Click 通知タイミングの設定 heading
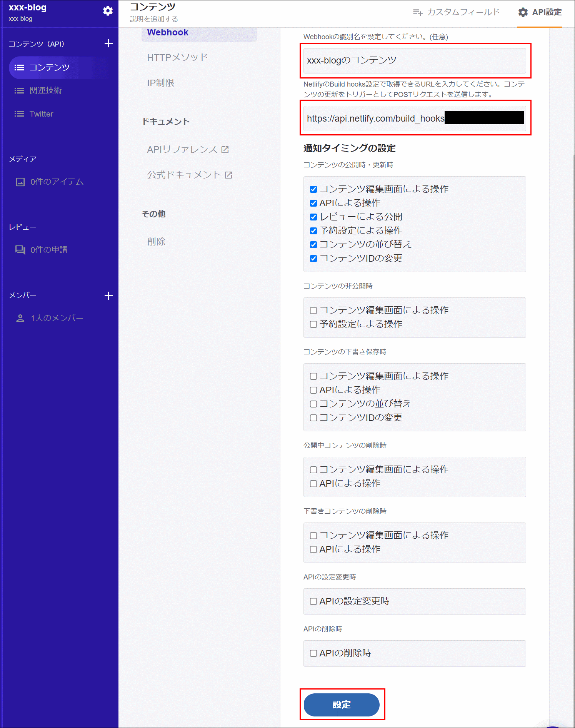 pyautogui.click(x=350, y=148)
